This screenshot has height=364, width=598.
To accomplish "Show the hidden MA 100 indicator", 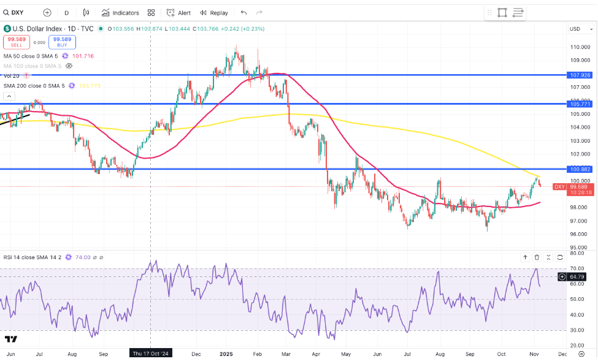I will point(69,66).
